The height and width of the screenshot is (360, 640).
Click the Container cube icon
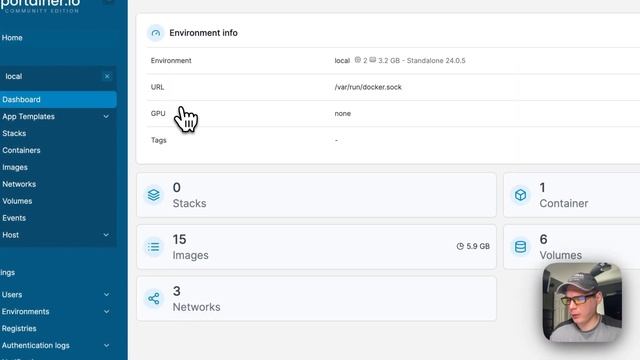[520, 195]
